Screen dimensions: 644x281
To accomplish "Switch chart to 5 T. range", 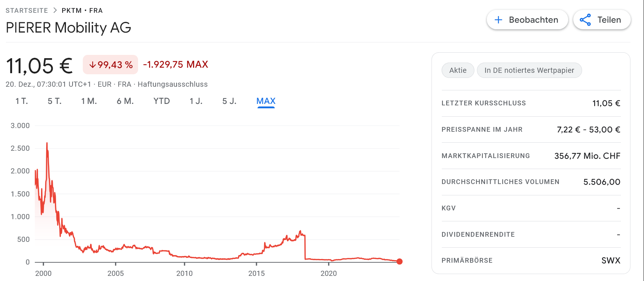I will [x=55, y=101].
